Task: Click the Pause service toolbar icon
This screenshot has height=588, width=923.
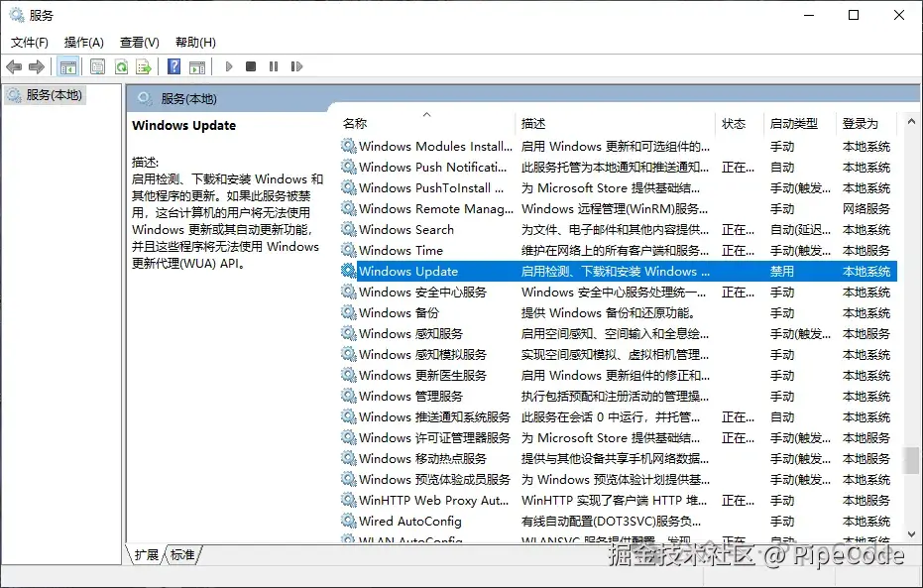Action: [x=274, y=66]
